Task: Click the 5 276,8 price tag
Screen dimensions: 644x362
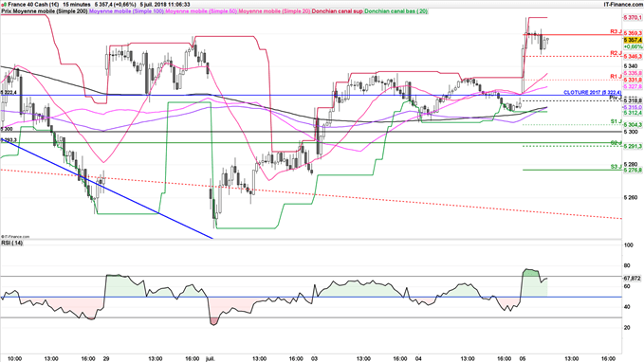Action: pos(633,171)
